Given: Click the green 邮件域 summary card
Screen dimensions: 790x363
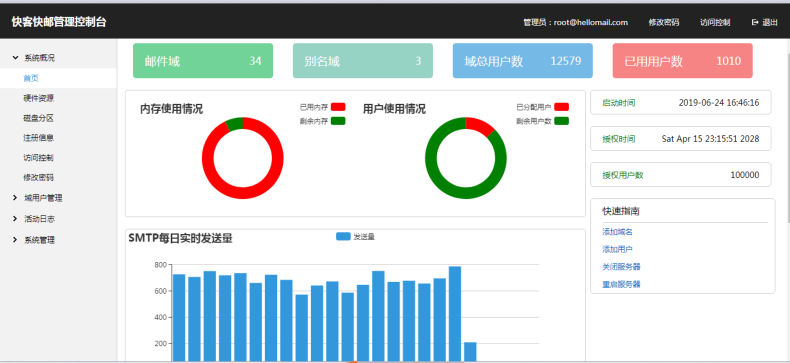Looking at the screenshot, I should [x=203, y=60].
